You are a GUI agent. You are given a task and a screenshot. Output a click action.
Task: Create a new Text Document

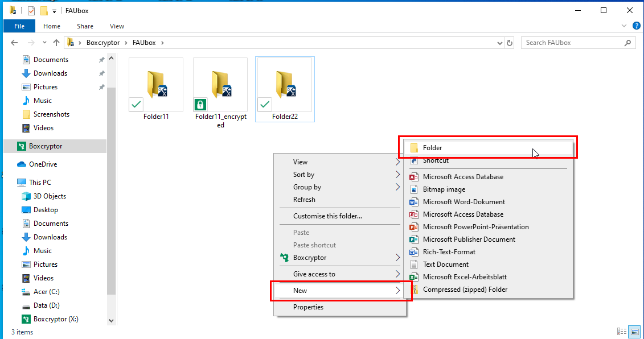coord(489,264)
